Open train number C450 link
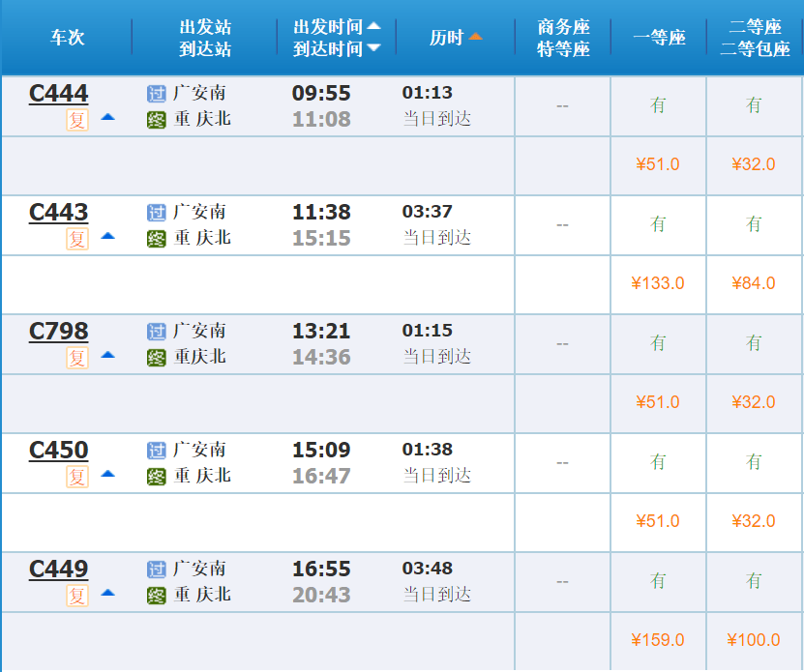Screen dimensions: 804x672 (58, 451)
